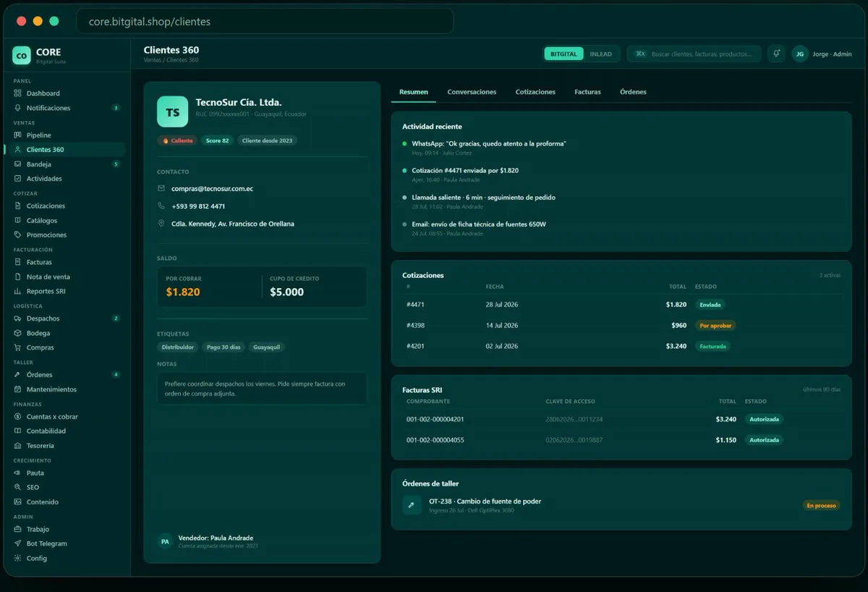Focus the Buscar clientes search field
The height and width of the screenshot is (592, 868).
[694, 54]
